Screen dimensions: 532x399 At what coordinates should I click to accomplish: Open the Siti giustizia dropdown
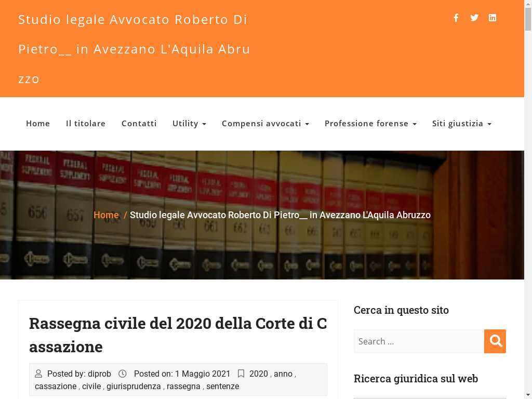pos(461,124)
